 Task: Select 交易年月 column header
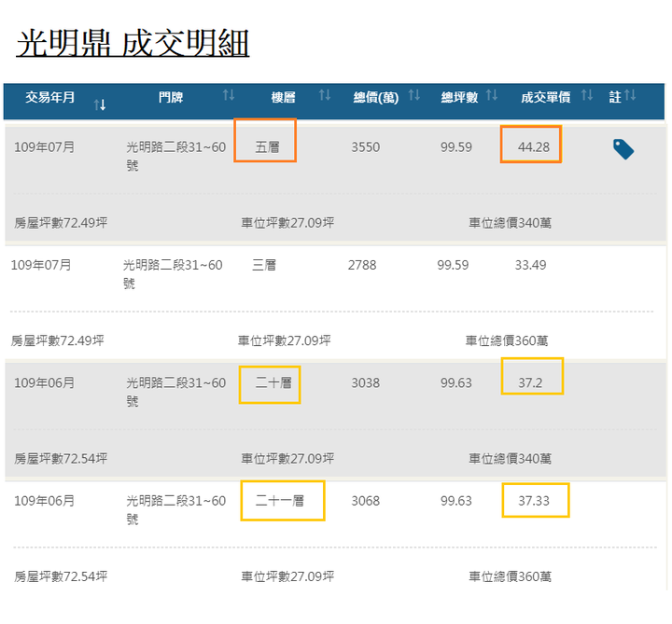tap(50, 97)
